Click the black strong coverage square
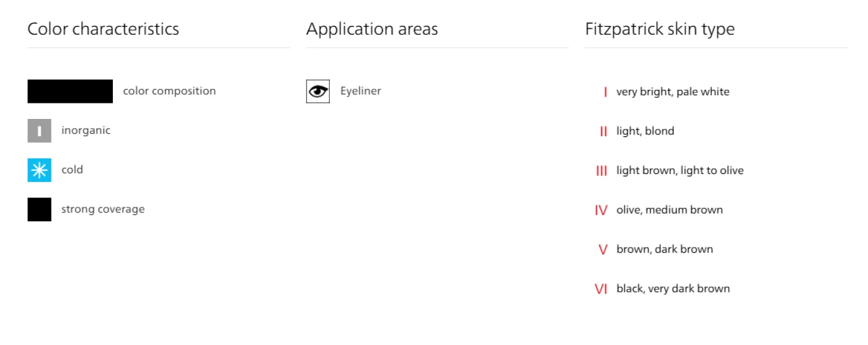This screenshot has width=868, height=345. point(39,209)
